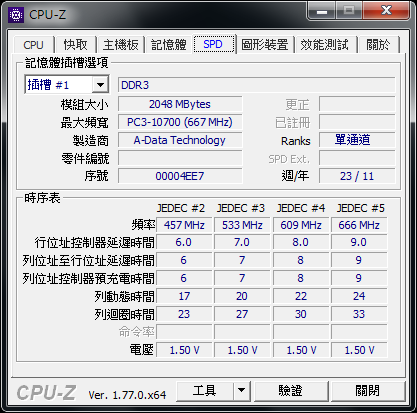This screenshot has height=413, width=417.
Task: Click the 關閉 button
Action: tap(367, 390)
